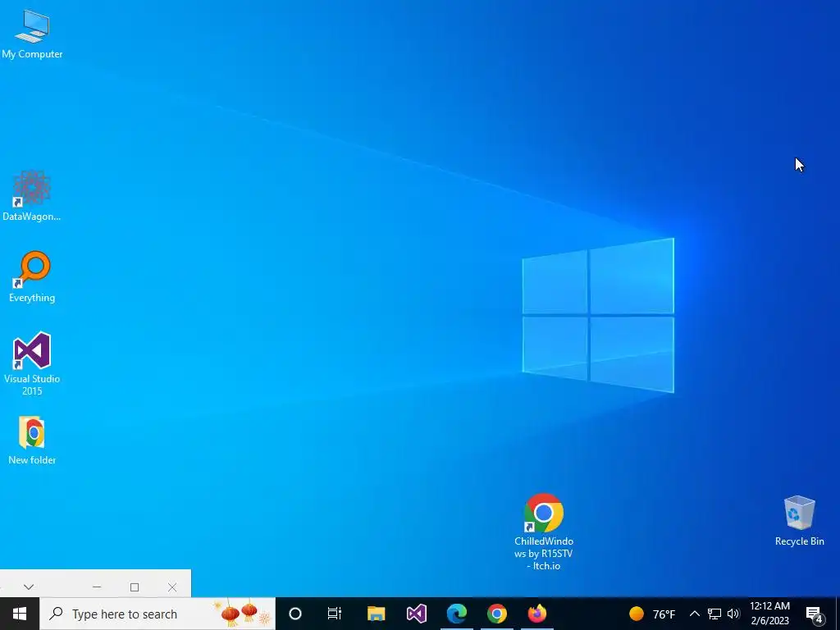The height and width of the screenshot is (630, 840).
Task: Select the Everything search shortcut icon
Action: pyautogui.click(x=32, y=276)
